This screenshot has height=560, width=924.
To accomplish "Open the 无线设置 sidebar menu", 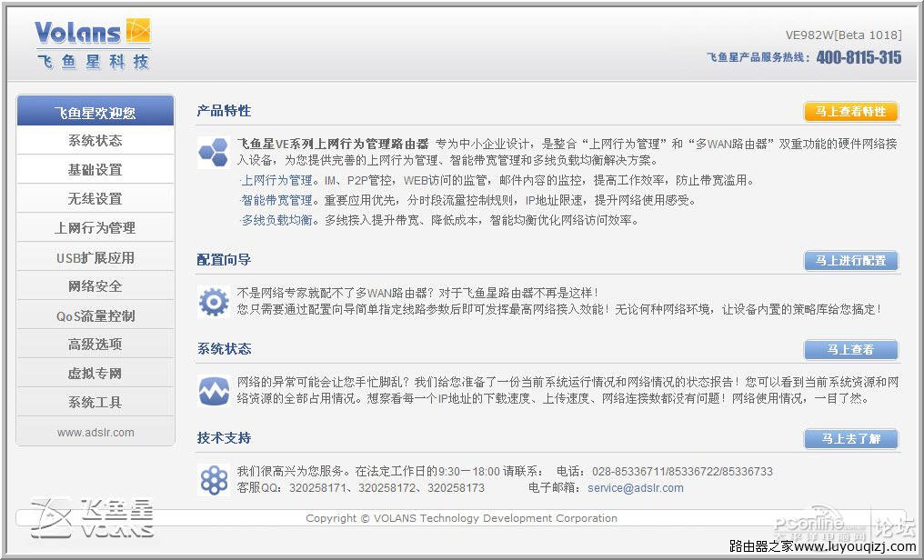I will point(95,198).
